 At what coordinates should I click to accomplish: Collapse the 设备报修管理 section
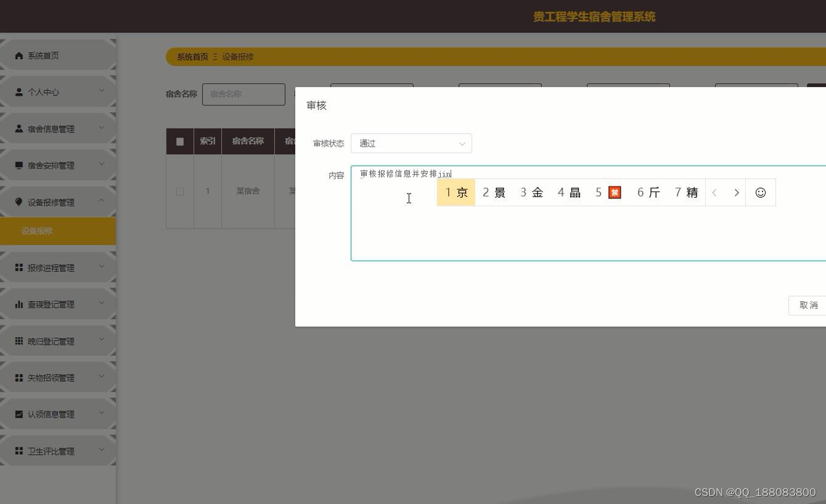101,200
